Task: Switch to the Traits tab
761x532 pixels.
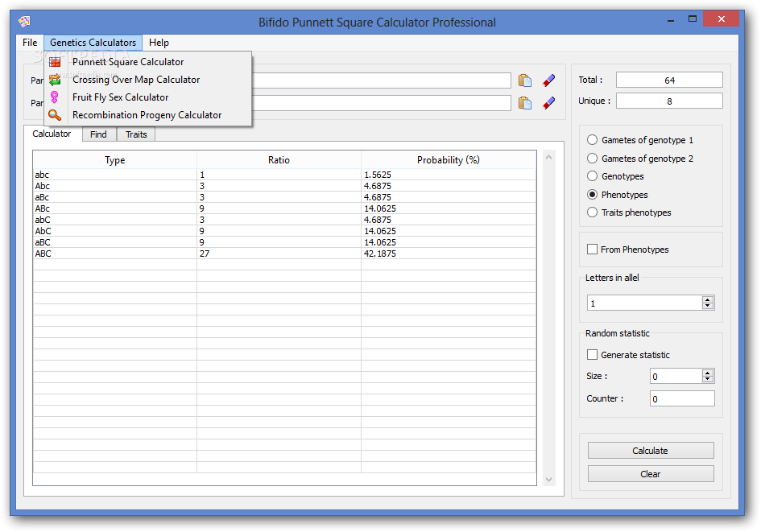Action: point(136,134)
